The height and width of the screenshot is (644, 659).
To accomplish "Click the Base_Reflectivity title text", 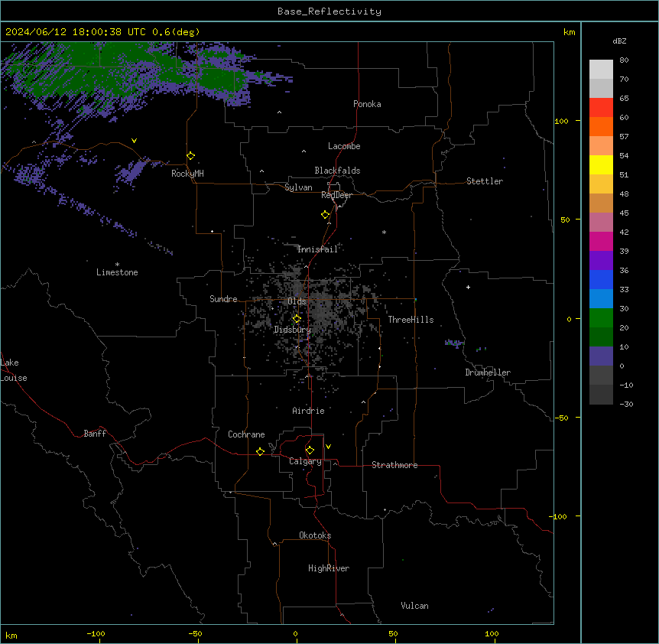I will [x=329, y=11].
